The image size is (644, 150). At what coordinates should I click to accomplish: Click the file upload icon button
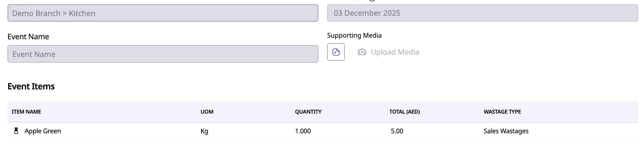[336, 52]
